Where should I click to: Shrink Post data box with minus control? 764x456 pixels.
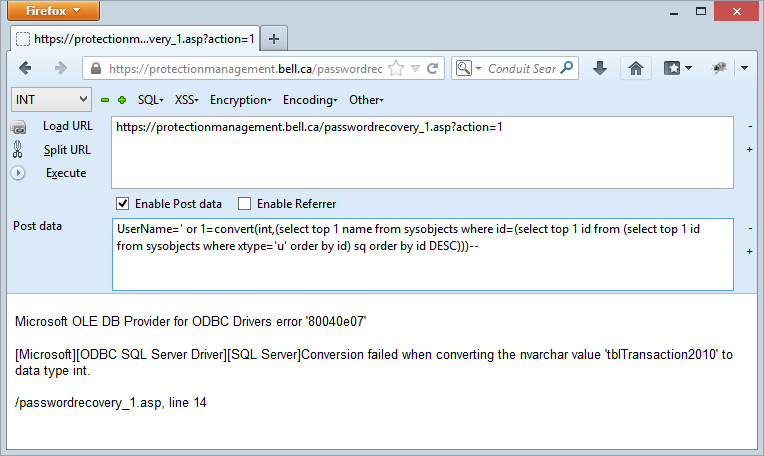(x=750, y=228)
